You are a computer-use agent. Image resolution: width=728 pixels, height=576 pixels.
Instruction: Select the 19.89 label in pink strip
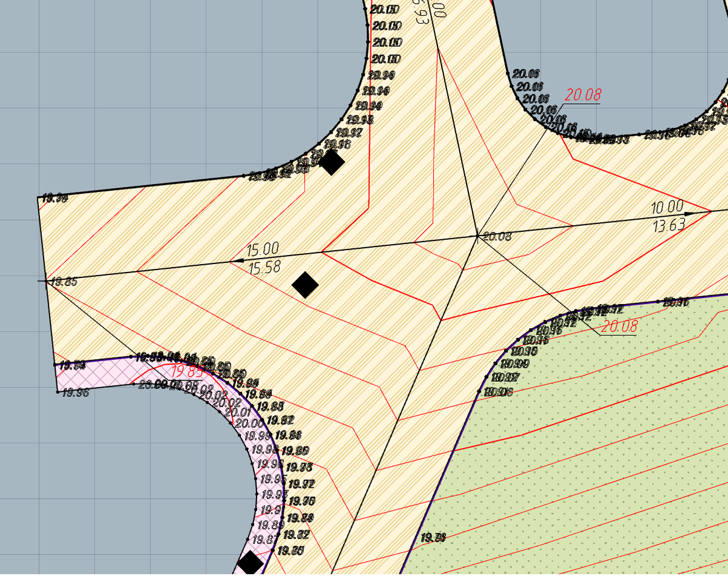[269, 524]
